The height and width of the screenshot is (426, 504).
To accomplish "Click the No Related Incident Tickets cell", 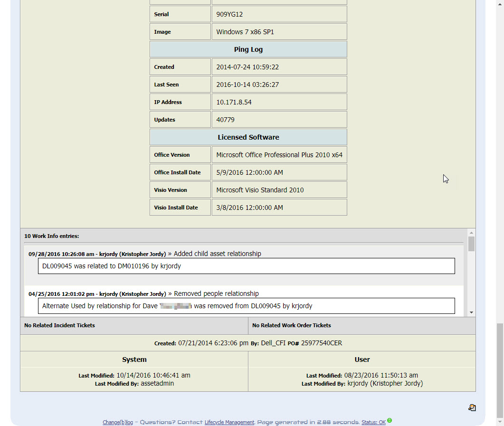I will (x=134, y=325).
